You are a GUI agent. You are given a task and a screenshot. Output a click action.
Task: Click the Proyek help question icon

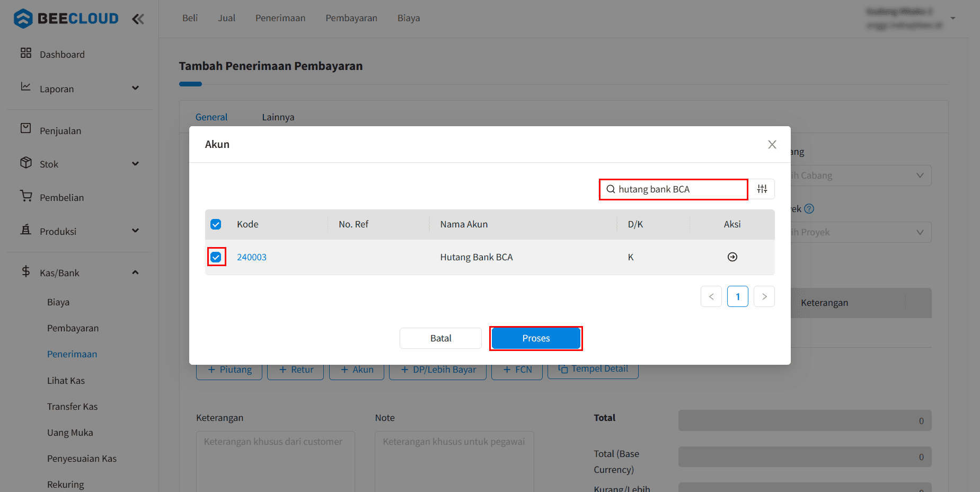click(809, 209)
